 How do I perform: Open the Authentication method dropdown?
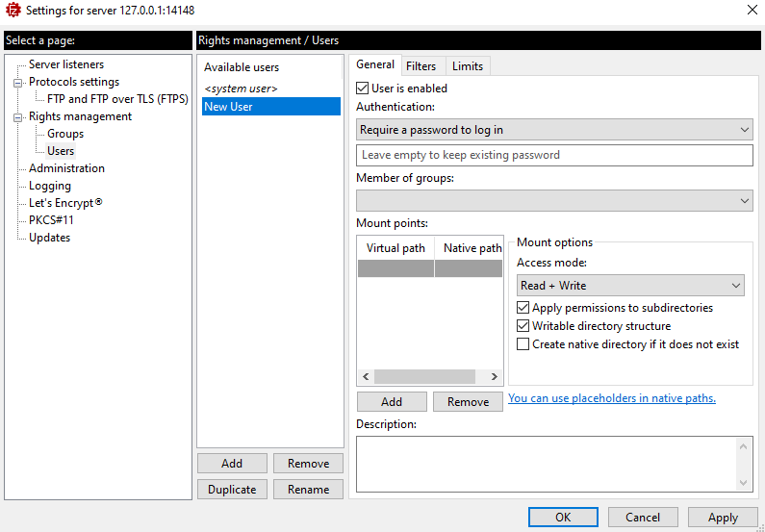(553, 130)
